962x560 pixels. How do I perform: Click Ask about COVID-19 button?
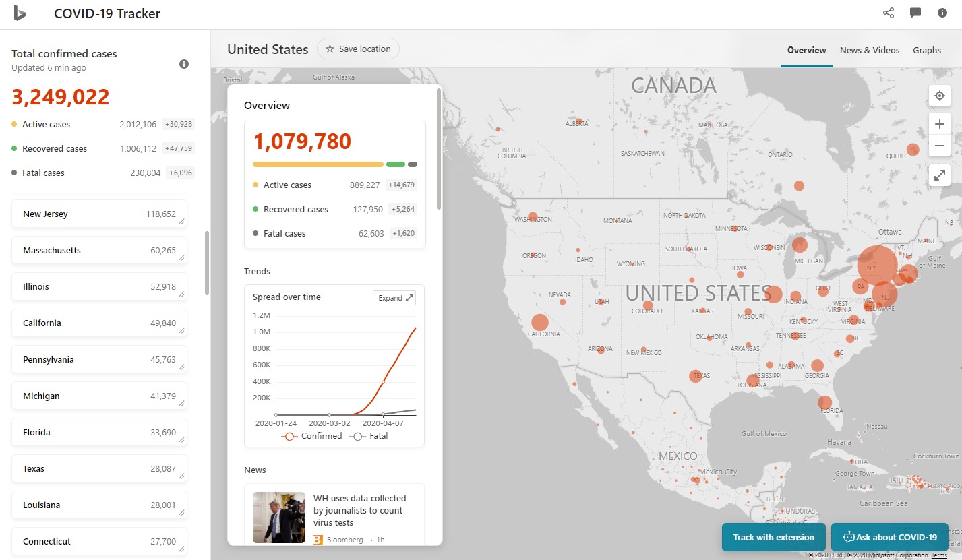pos(890,537)
